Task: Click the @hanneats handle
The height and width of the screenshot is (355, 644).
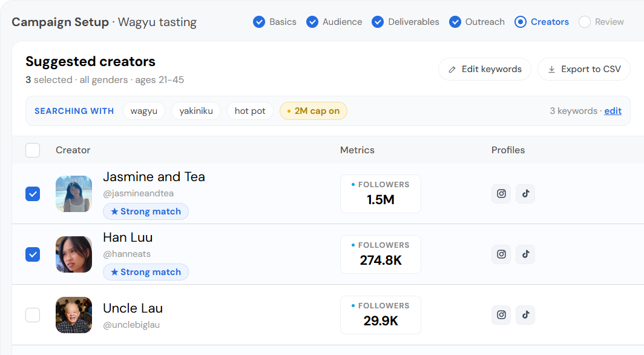Action: [x=127, y=254]
